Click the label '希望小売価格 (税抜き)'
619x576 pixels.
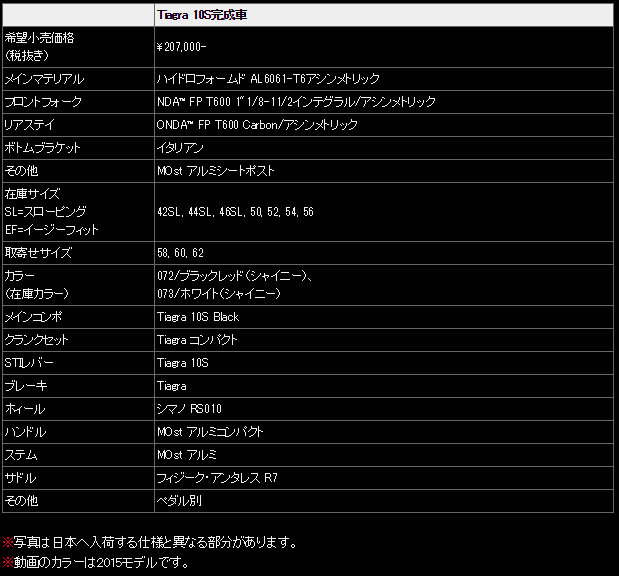click(x=39, y=47)
